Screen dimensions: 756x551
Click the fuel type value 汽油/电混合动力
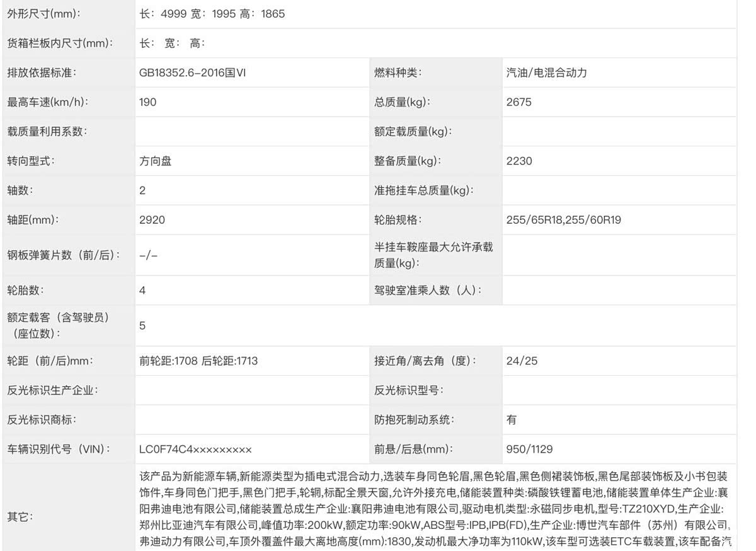click(546, 72)
